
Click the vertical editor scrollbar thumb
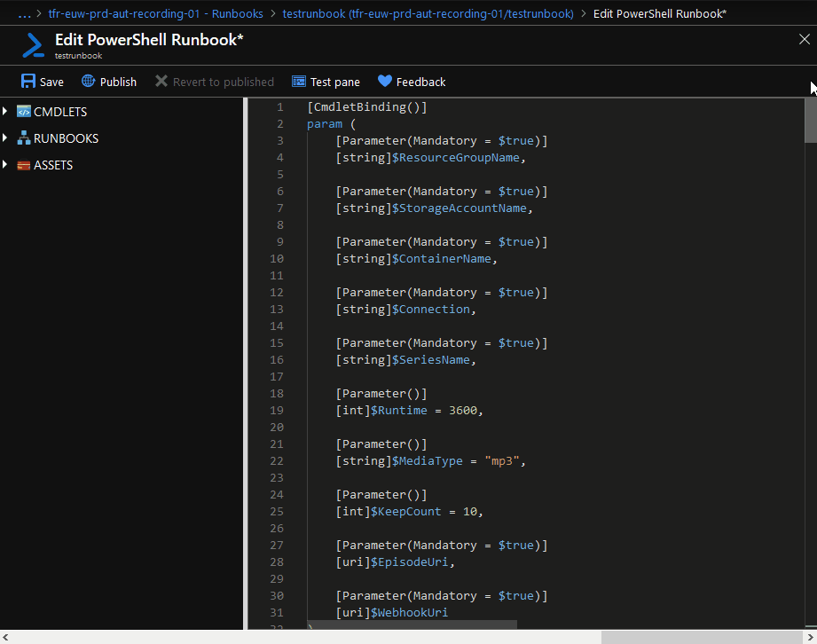[x=810, y=121]
